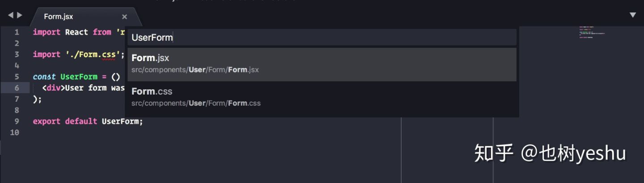Click the './Form.css' import string

coord(93,54)
